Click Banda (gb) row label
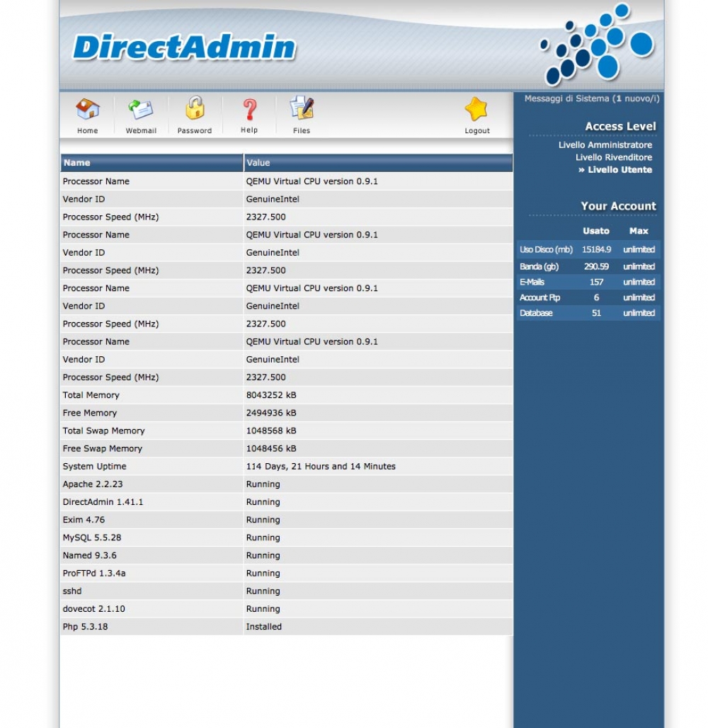 [x=539, y=266]
